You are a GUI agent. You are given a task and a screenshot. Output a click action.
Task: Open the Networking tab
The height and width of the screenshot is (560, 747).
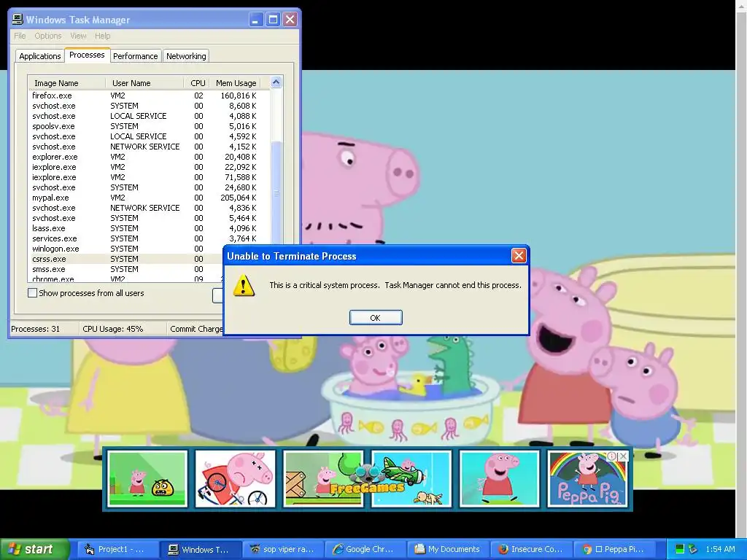pos(186,56)
